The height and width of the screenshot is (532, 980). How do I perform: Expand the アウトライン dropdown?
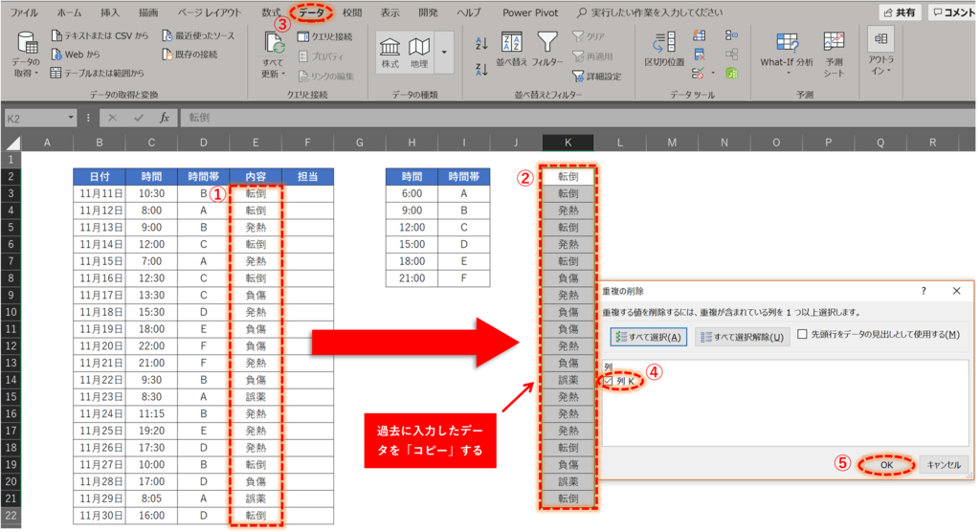(x=880, y=54)
